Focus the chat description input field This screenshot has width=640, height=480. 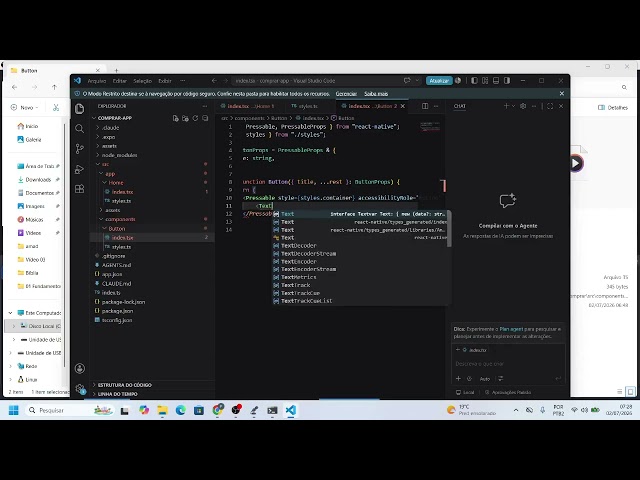click(x=508, y=364)
